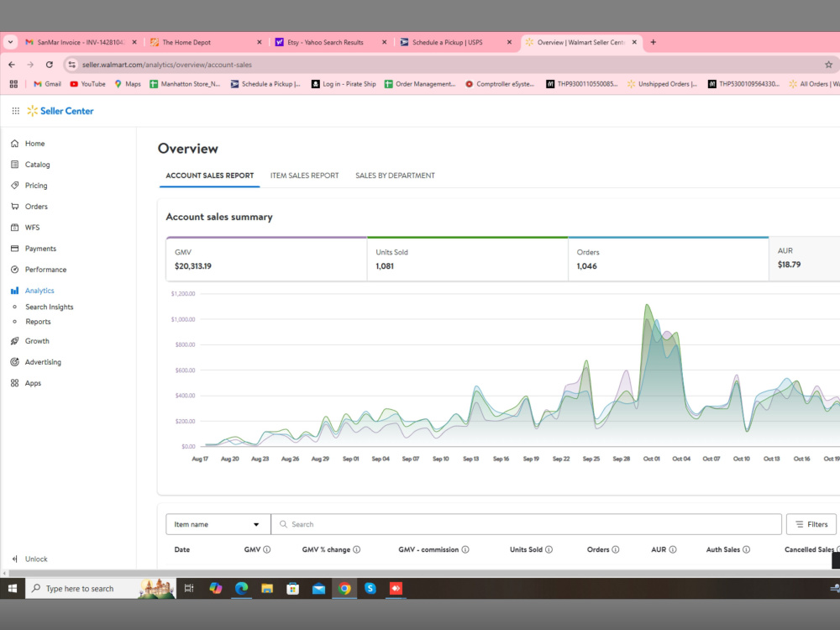
Task: Click Unlock at sidebar bottom
Action: (x=30, y=559)
